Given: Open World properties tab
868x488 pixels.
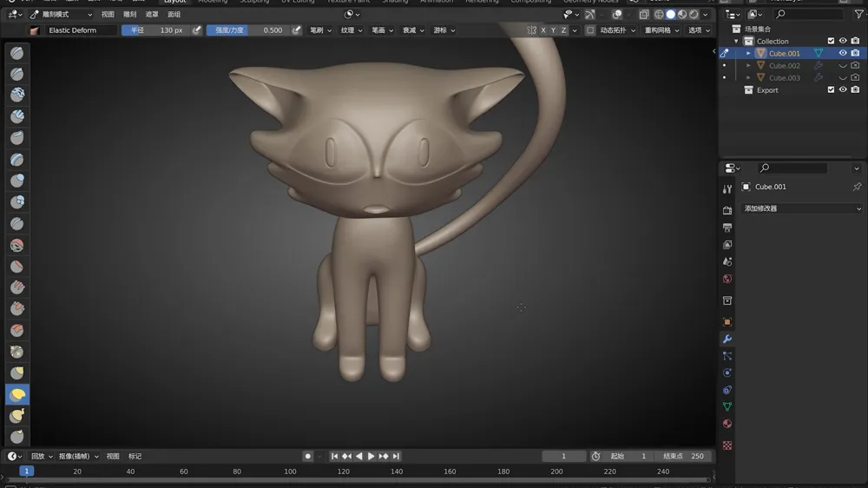Looking at the screenshot, I should pyautogui.click(x=727, y=279).
